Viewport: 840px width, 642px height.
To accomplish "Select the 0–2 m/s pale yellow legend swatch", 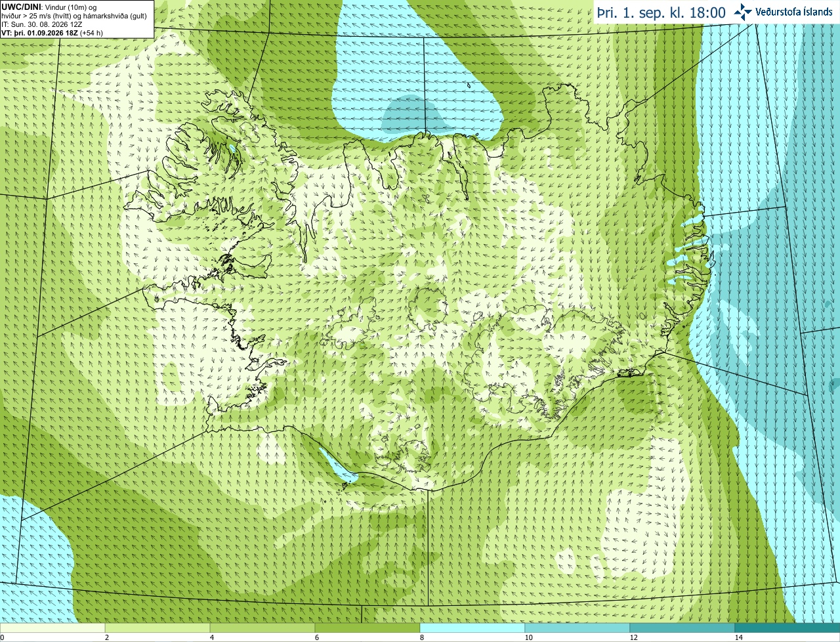I will pos(52,628).
